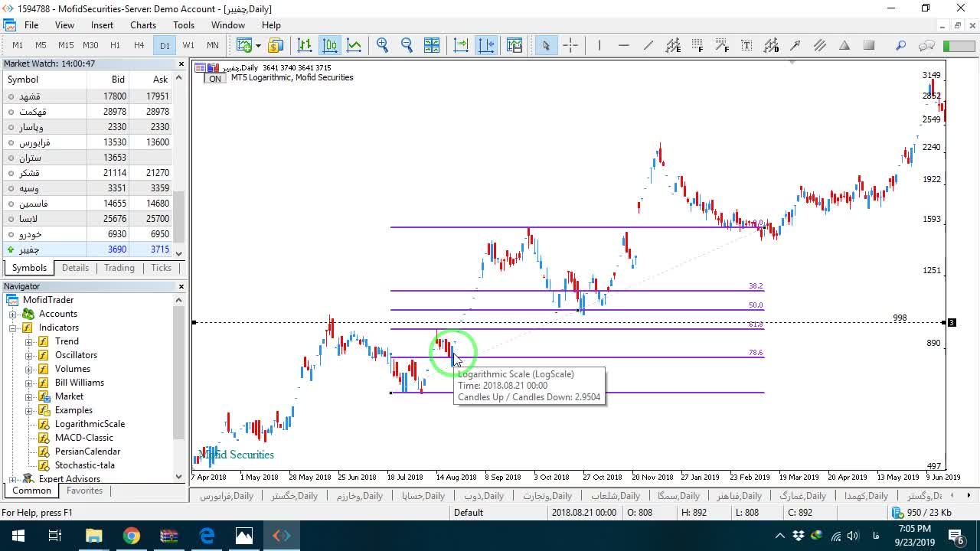Screen dimensions: 980x551
Task: Zoom in on the chart
Action: click(x=383, y=45)
